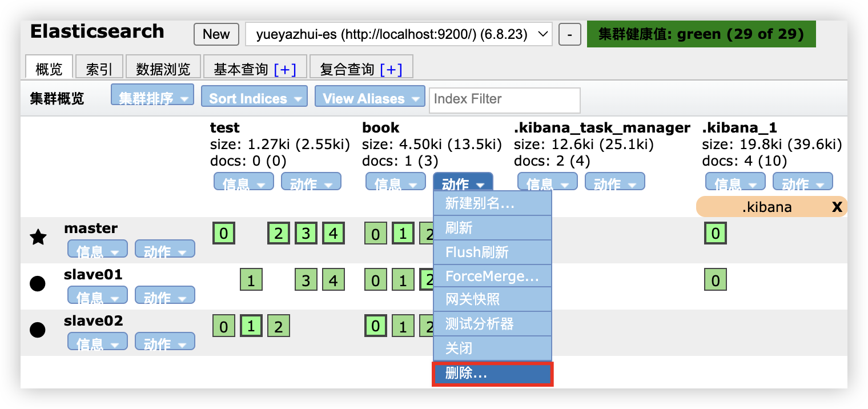The height and width of the screenshot is (409, 868).
Task: Open 动作 dropdown for master node
Action: (165, 248)
